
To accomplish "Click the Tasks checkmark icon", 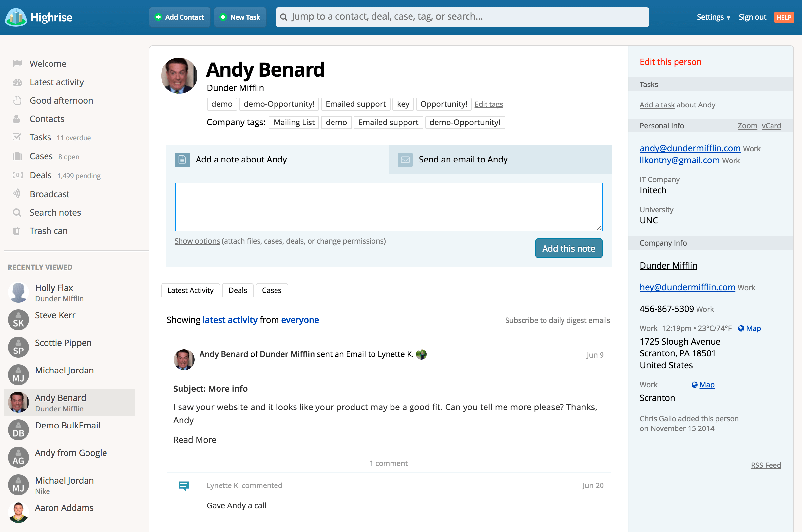I will click(x=17, y=137).
